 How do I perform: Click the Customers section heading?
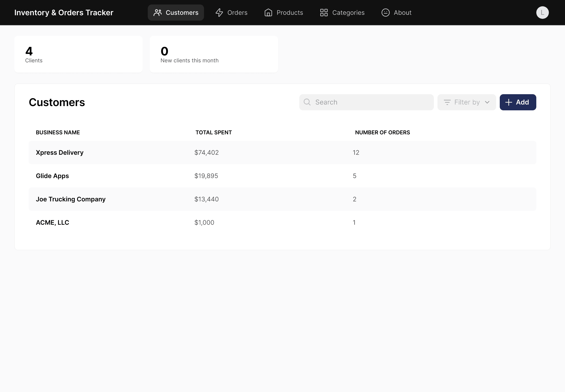pyautogui.click(x=57, y=102)
